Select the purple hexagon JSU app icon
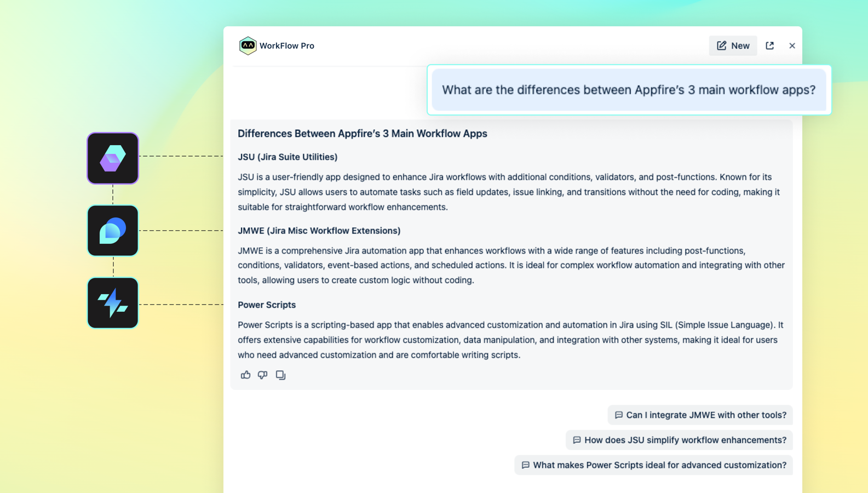 click(x=113, y=158)
